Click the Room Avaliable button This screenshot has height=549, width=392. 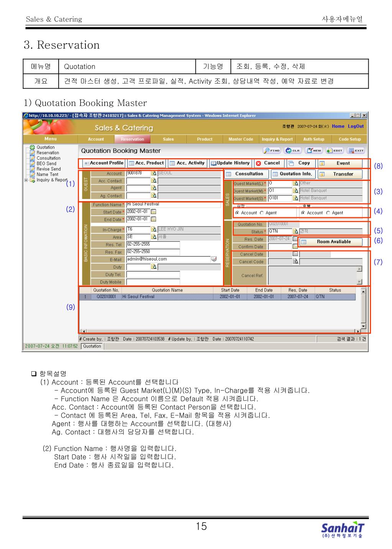pos(330,242)
